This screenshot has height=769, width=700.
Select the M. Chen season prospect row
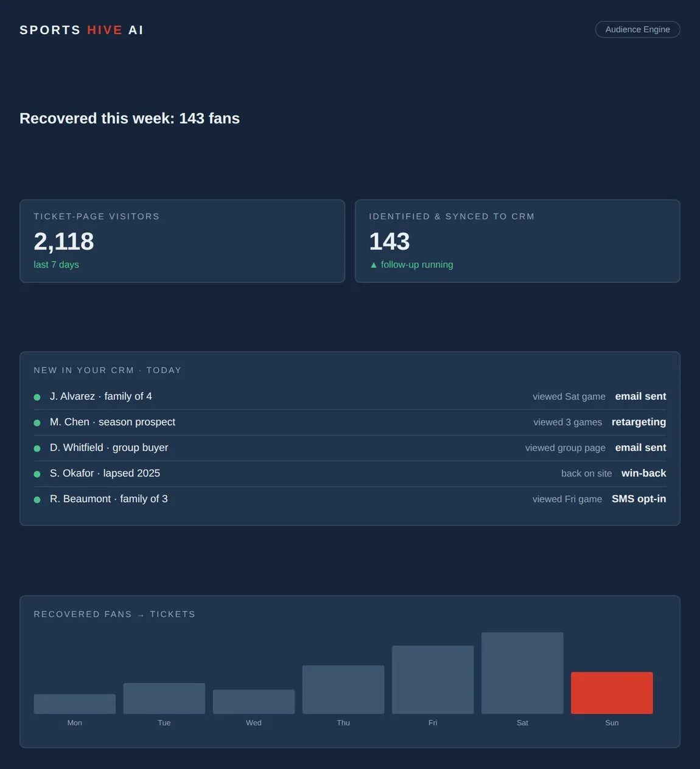pyautogui.click(x=350, y=422)
